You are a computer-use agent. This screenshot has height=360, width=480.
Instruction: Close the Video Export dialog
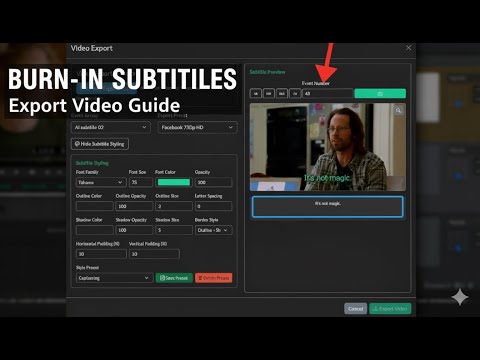[x=409, y=48]
